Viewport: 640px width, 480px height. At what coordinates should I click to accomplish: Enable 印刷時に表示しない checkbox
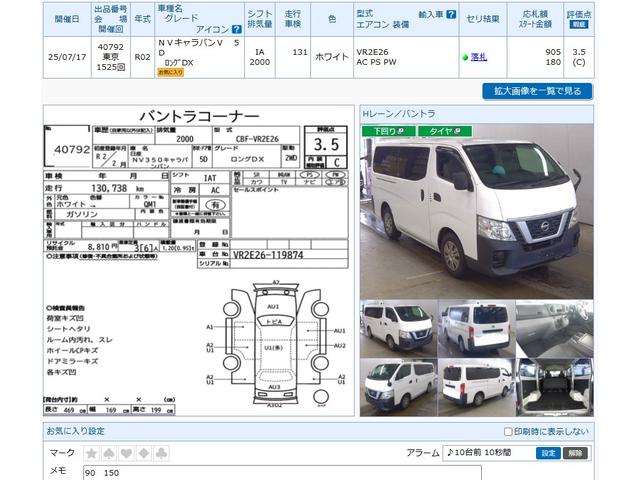(x=507, y=431)
